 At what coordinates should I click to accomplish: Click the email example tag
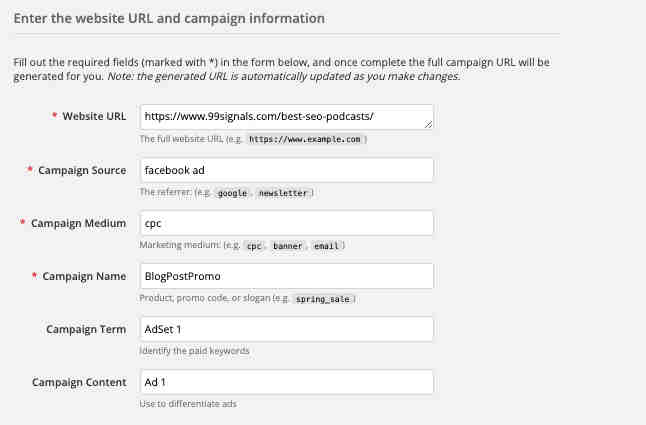[x=326, y=246]
